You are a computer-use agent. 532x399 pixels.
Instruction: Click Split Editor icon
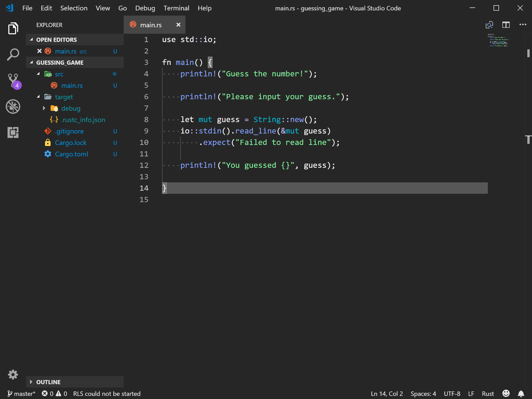pyautogui.click(x=506, y=25)
